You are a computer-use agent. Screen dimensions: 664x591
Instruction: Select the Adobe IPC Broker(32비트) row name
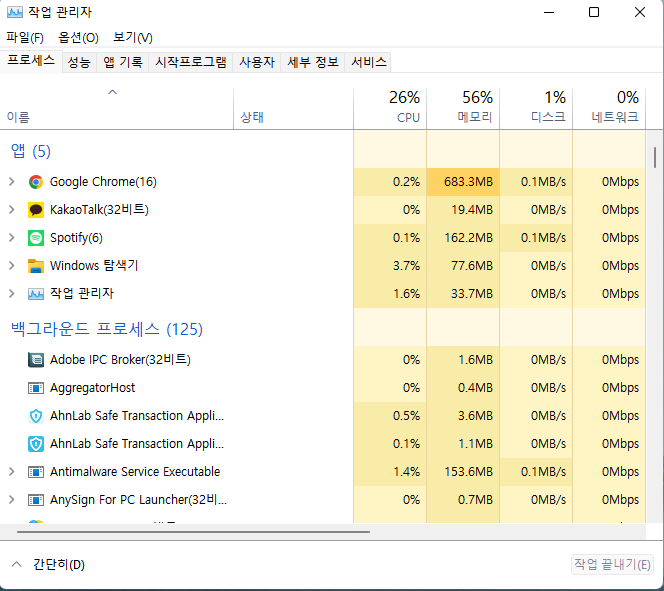(x=120, y=360)
